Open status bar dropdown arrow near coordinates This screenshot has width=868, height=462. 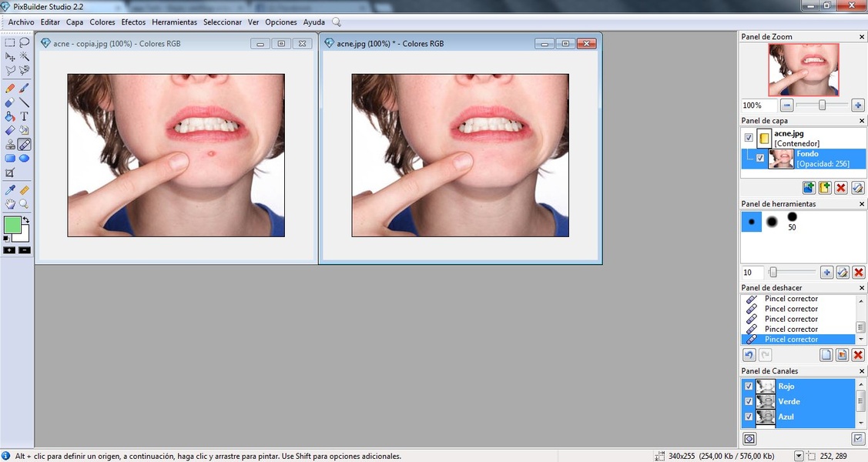pyautogui.click(x=799, y=456)
